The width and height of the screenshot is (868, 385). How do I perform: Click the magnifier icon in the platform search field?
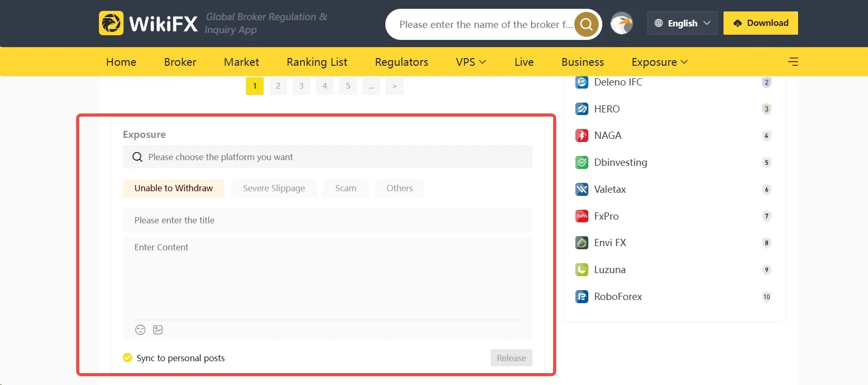tap(137, 157)
